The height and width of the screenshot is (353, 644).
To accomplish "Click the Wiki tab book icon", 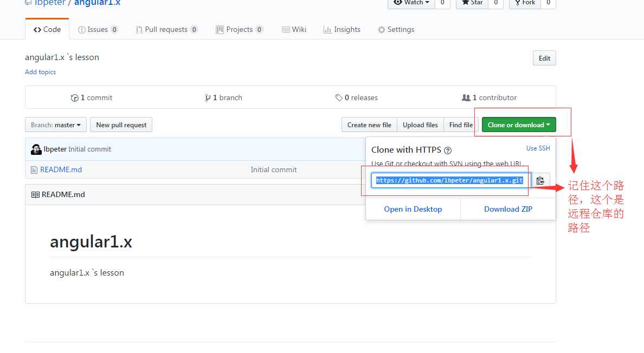I will pos(286,30).
